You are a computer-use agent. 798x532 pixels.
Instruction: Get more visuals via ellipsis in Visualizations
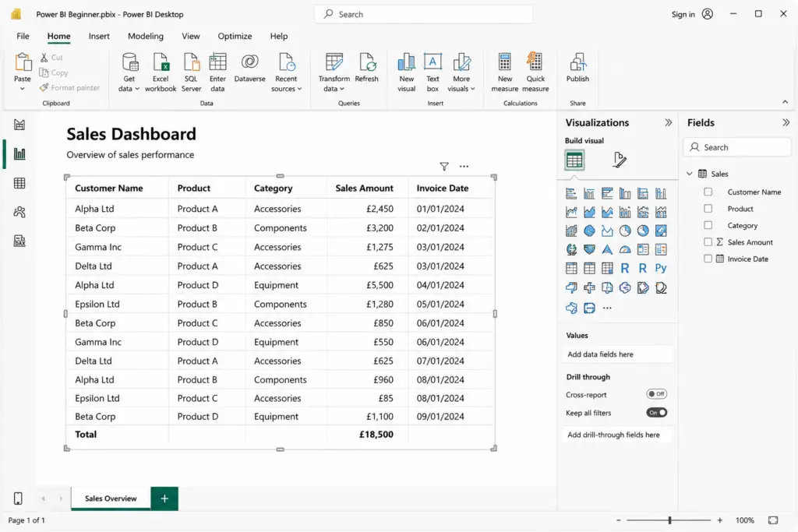click(x=607, y=308)
